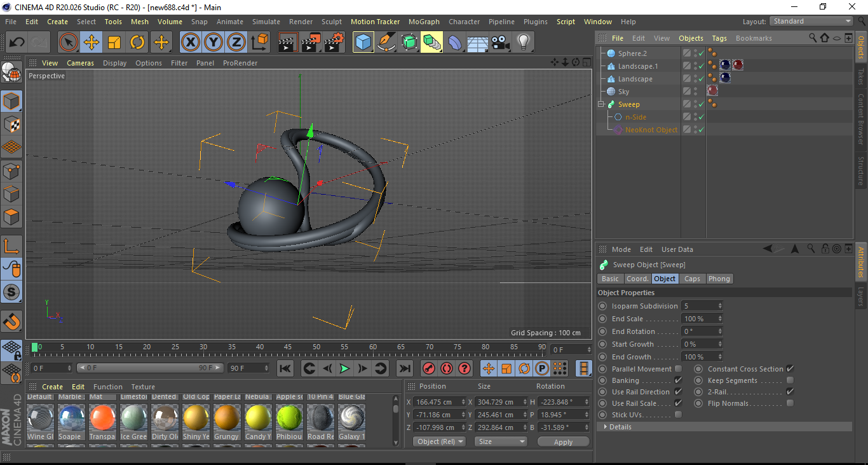868x465 pixels.
Task: Switch to the Phong tab
Action: [x=719, y=279]
